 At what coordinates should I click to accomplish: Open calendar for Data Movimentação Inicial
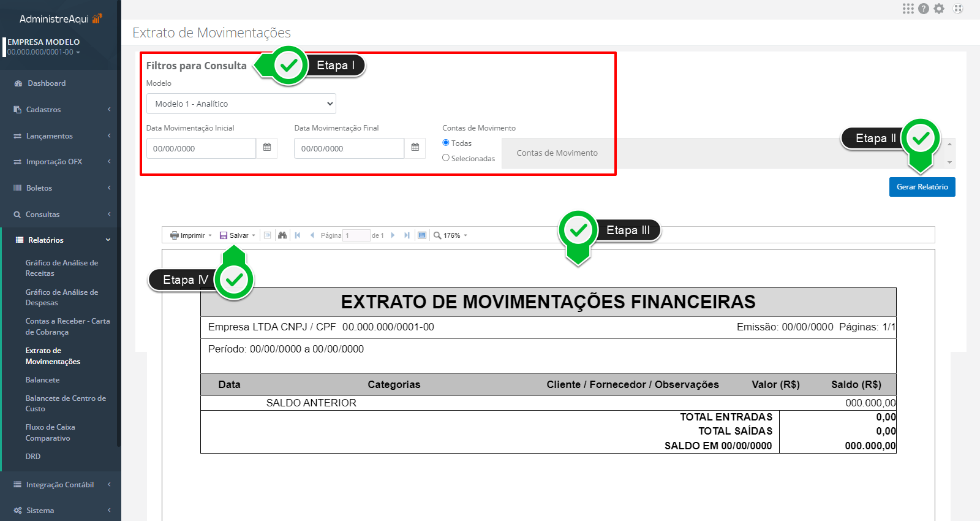pos(267,148)
